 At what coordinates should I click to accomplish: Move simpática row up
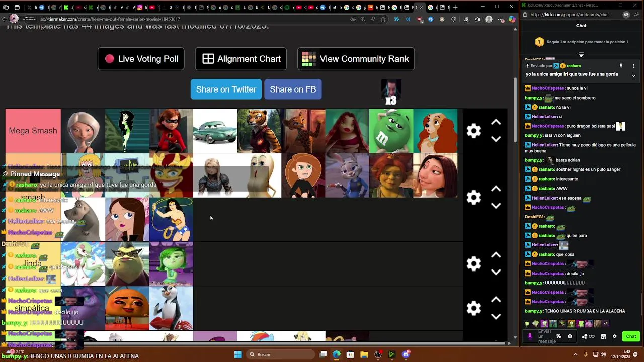point(496,299)
